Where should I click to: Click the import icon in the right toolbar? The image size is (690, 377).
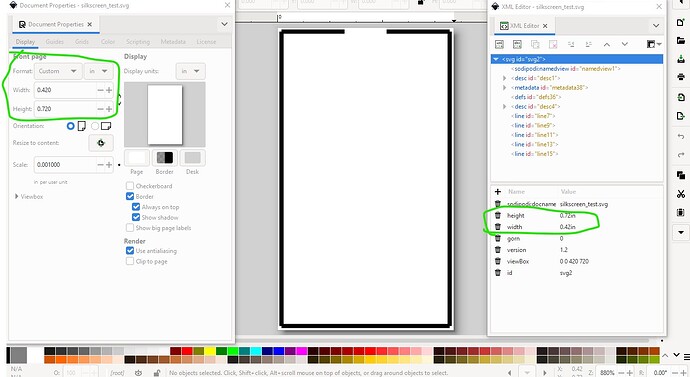tap(681, 97)
